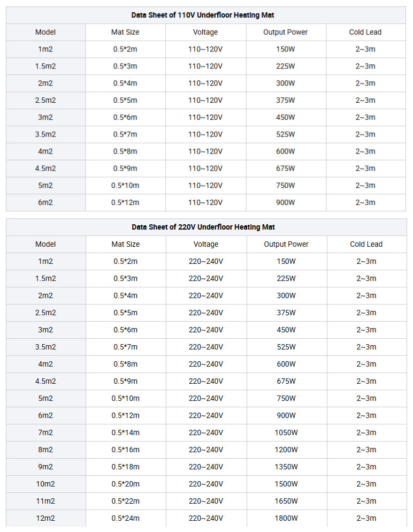
Task: Click the 110V Underfloor Heating Mat title
Action: point(203,15)
